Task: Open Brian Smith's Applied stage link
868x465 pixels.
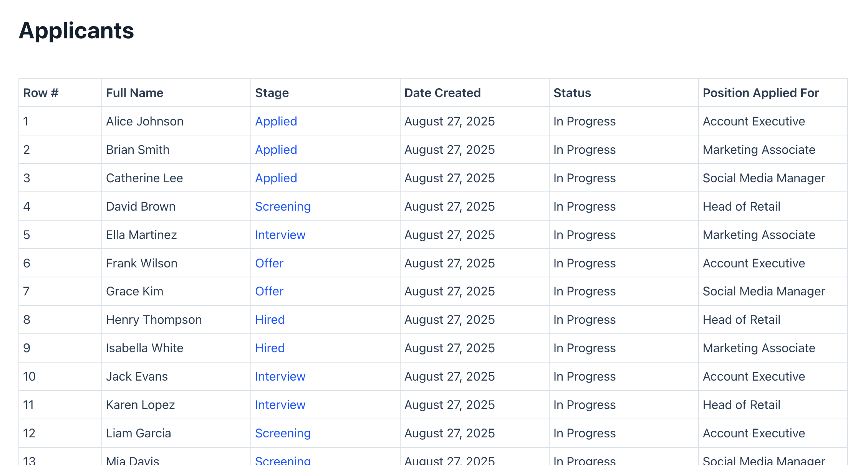Action: point(276,150)
